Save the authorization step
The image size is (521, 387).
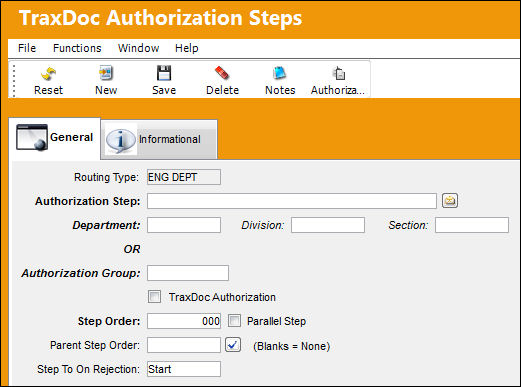[164, 81]
